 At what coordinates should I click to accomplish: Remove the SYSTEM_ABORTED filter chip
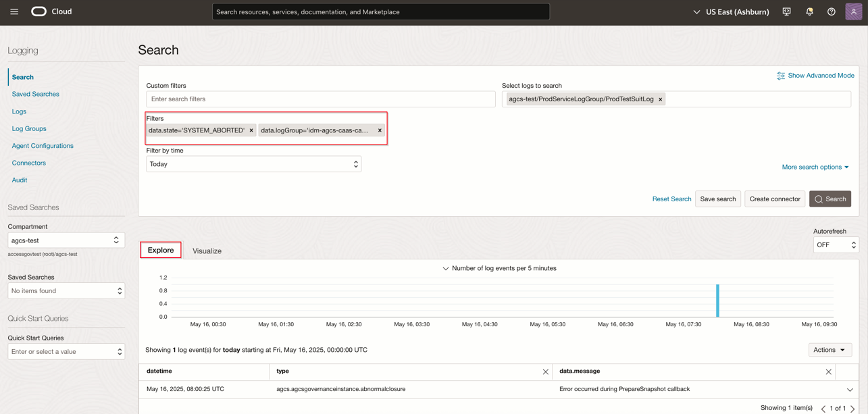pyautogui.click(x=251, y=130)
